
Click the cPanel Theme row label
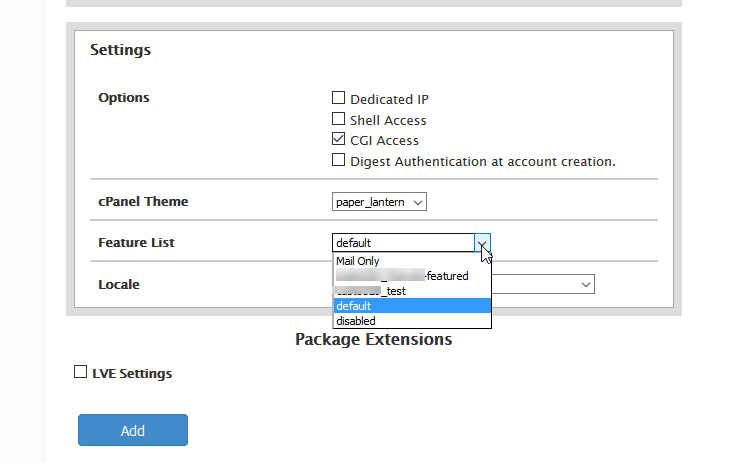click(x=143, y=202)
